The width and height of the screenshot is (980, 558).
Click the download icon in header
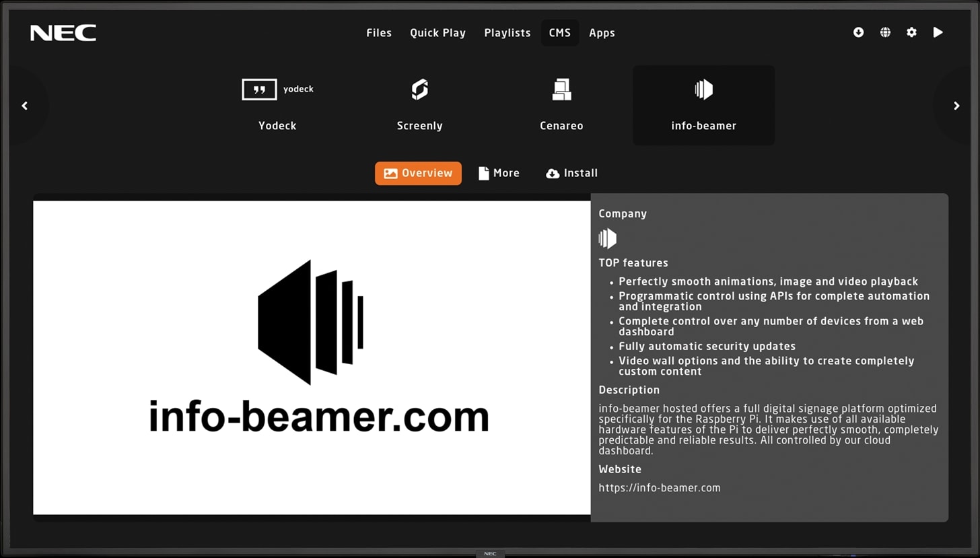[x=858, y=32]
